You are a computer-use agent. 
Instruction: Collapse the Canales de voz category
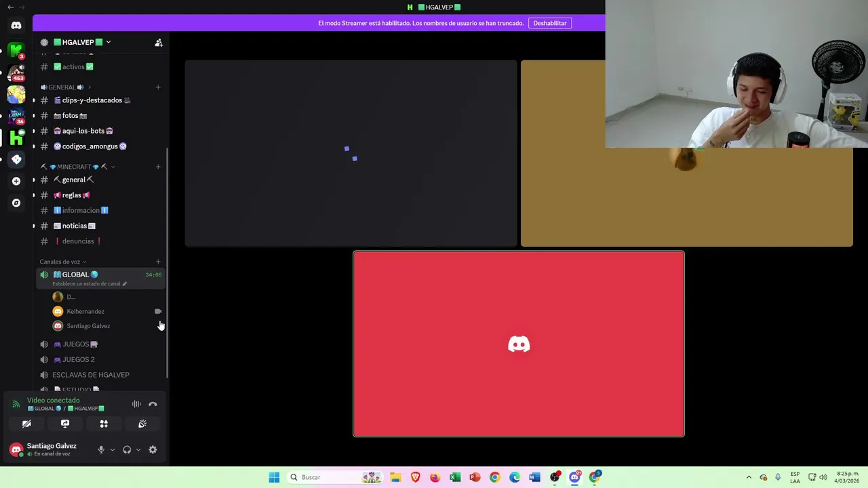tap(63, 262)
